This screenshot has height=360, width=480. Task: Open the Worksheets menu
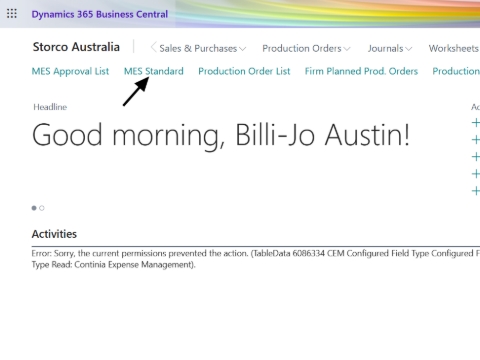(454, 48)
